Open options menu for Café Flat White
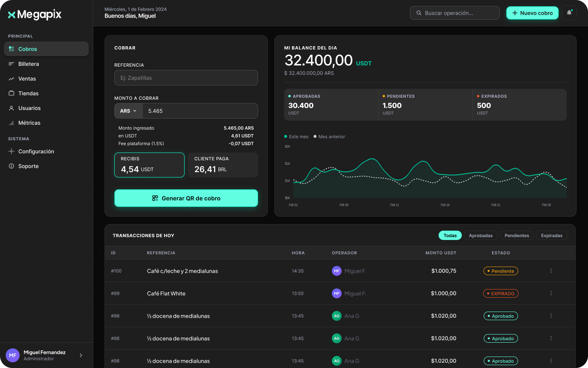The image size is (588, 368). (551, 293)
